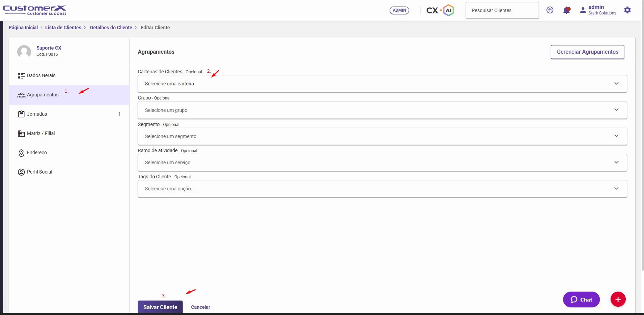644x315 pixels.
Task: Click the Suporte CX avatar image
Action: [x=24, y=52]
